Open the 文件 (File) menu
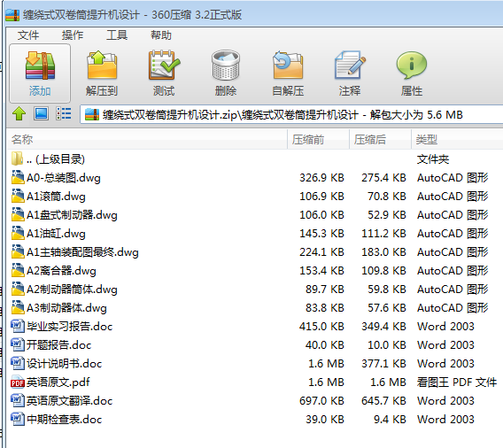503x448 pixels. 28,35
